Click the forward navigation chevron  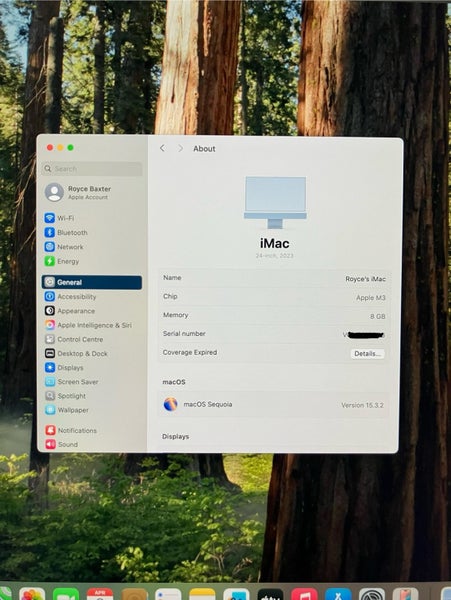[180, 148]
